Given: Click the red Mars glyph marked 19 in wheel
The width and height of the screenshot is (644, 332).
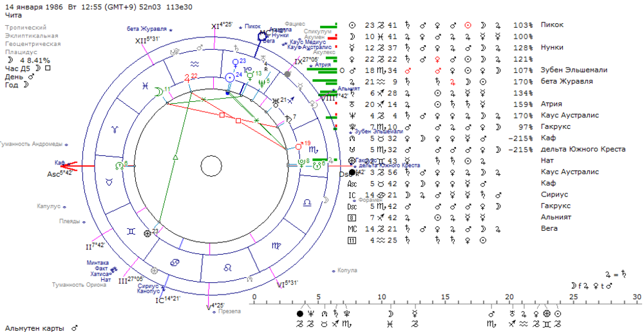Looking at the screenshot, I should point(299,146).
